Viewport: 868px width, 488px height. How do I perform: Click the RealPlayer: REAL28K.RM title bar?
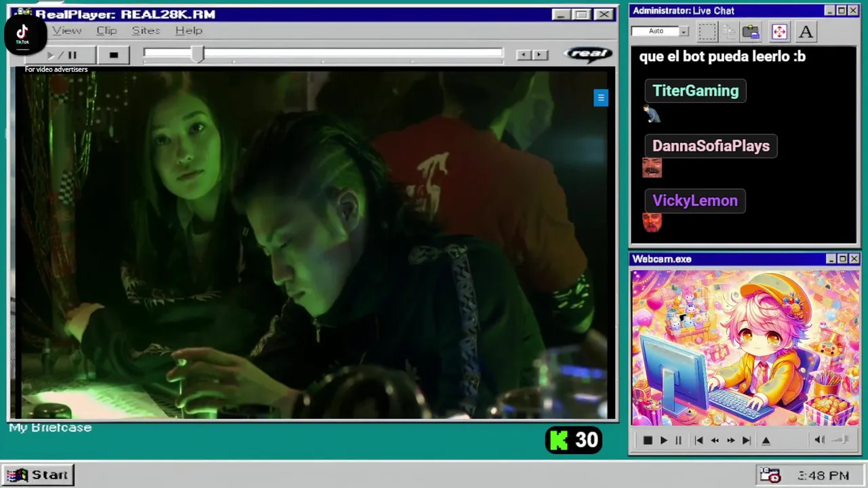[x=313, y=14]
